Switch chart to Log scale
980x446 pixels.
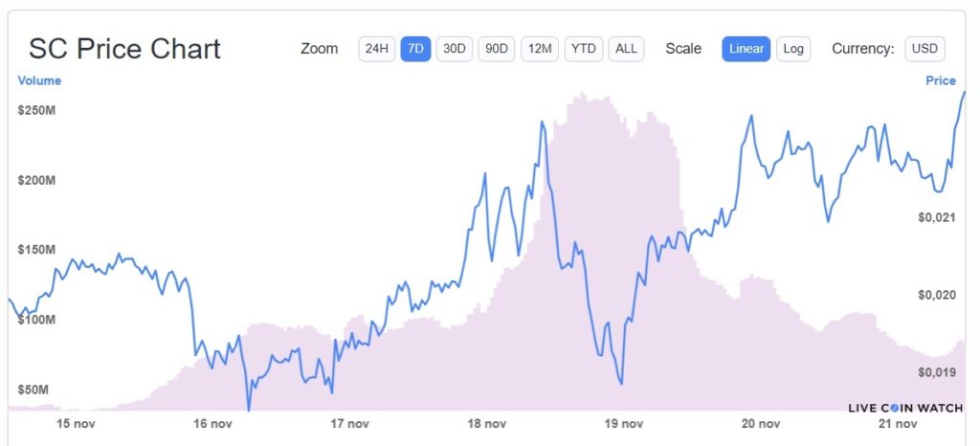click(792, 49)
